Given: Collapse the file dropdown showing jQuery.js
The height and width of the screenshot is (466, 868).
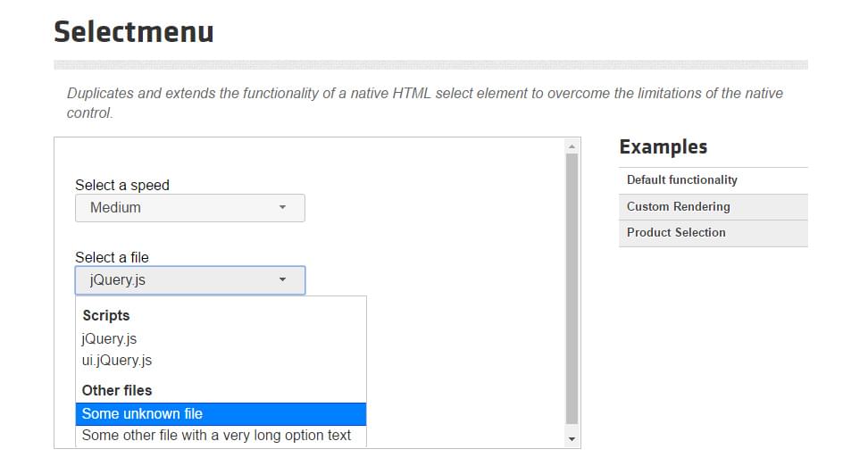Looking at the screenshot, I should [189, 280].
